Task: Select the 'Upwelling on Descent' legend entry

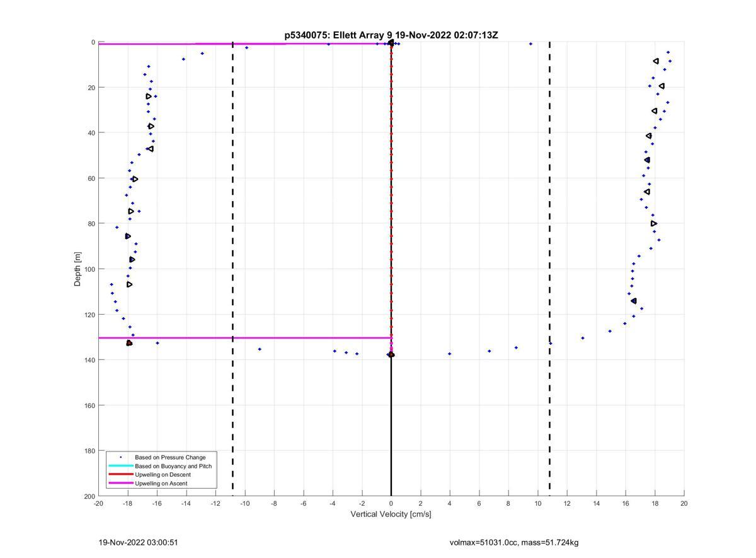Action: coord(163,475)
